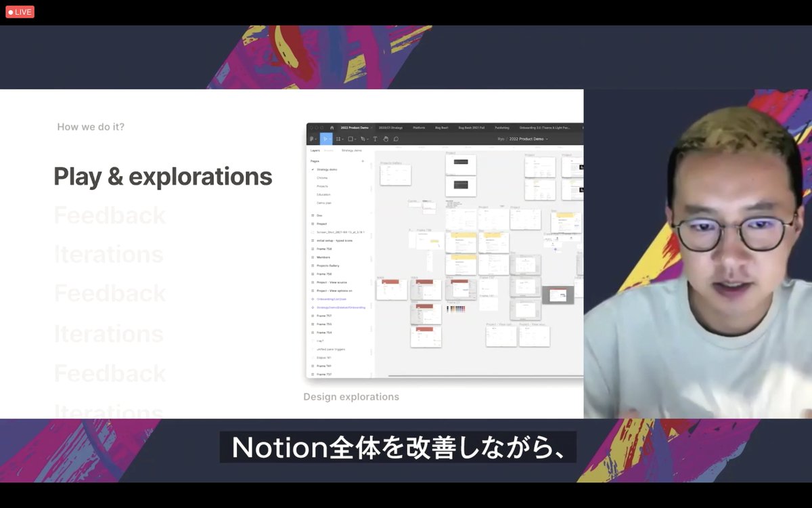Open the Frame tool dropdown arrow
812x508 pixels.
pyautogui.click(x=343, y=140)
